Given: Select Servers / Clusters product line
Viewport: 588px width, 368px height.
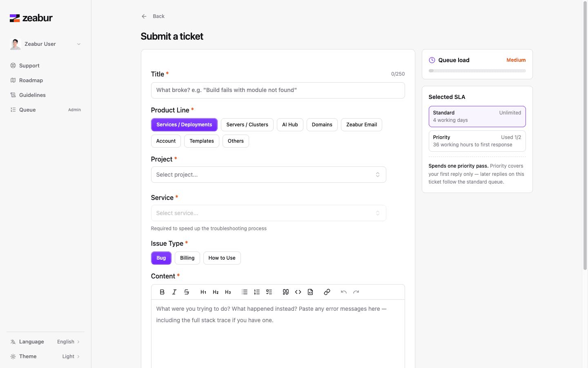Looking at the screenshot, I should coord(247,125).
